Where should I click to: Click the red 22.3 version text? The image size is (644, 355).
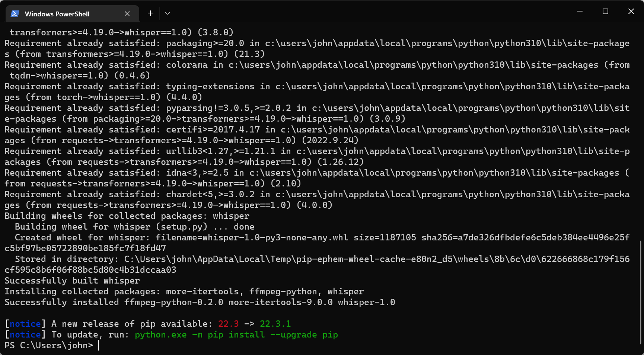(228, 324)
